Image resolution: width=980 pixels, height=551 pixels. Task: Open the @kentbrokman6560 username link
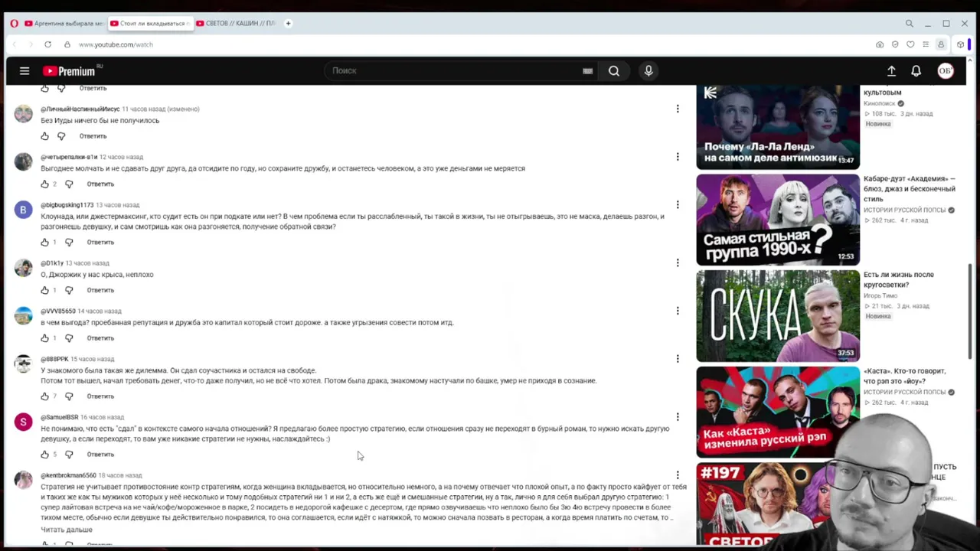pyautogui.click(x=68, y=475)
